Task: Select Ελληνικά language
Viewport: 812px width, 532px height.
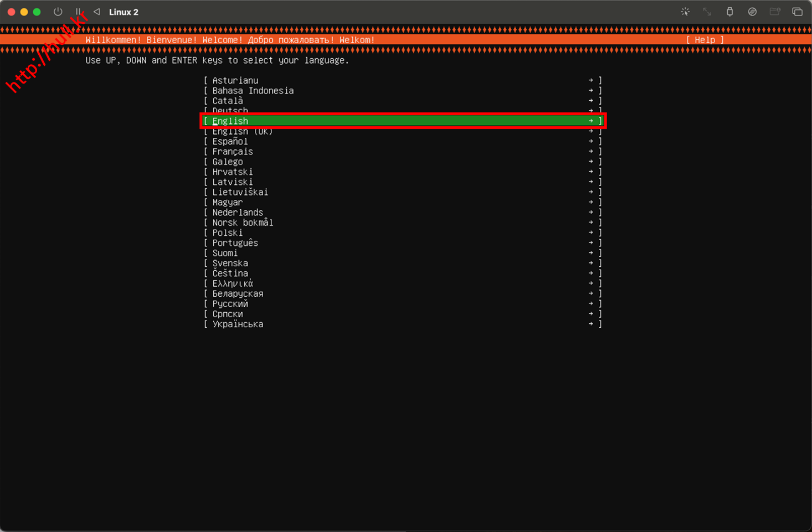Action: 403,283
